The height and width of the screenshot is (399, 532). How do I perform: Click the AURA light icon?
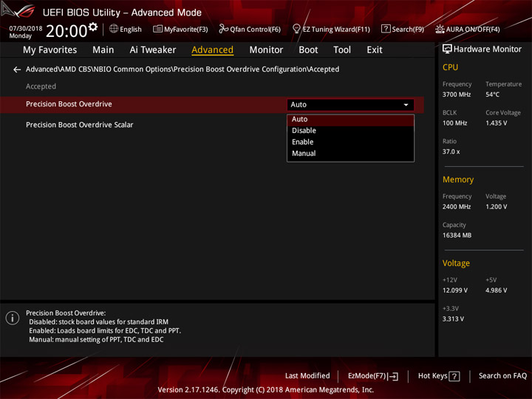point(440,29)
